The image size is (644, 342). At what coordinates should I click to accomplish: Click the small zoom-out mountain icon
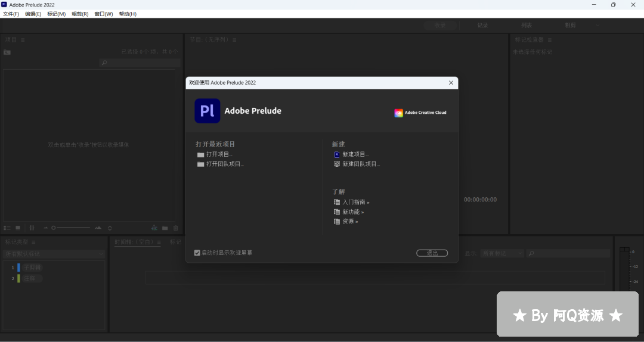click(x=46, y=228)
